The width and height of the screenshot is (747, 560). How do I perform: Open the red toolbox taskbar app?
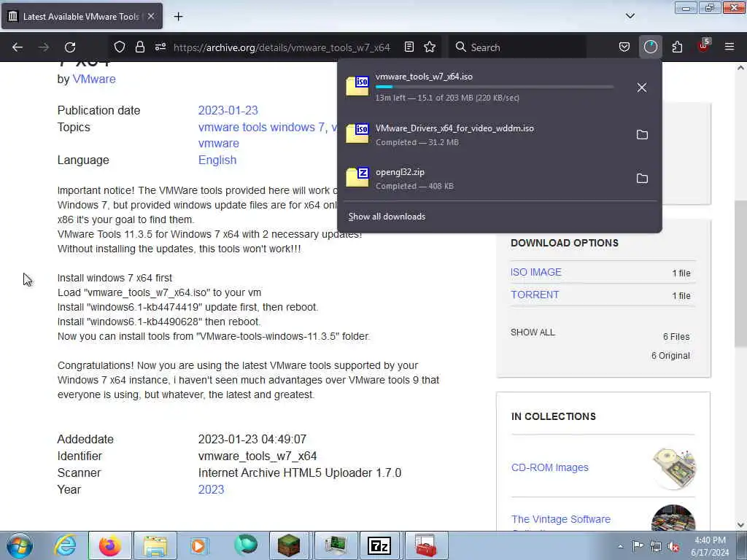[x=425, y=545]
